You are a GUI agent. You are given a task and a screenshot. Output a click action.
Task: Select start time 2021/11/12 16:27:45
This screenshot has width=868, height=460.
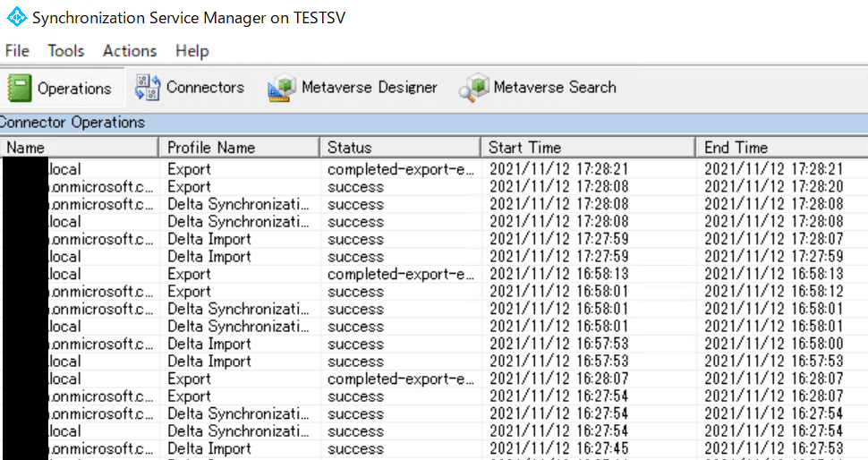(x=559, y=448)
